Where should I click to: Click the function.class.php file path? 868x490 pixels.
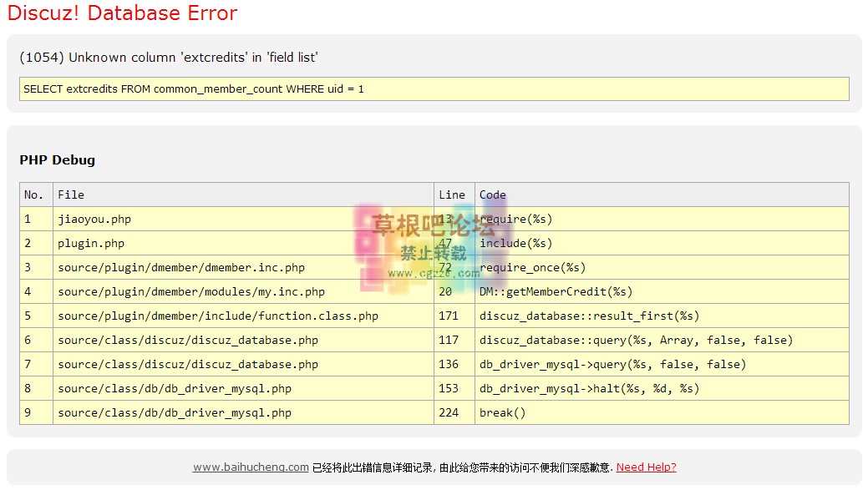218,316
